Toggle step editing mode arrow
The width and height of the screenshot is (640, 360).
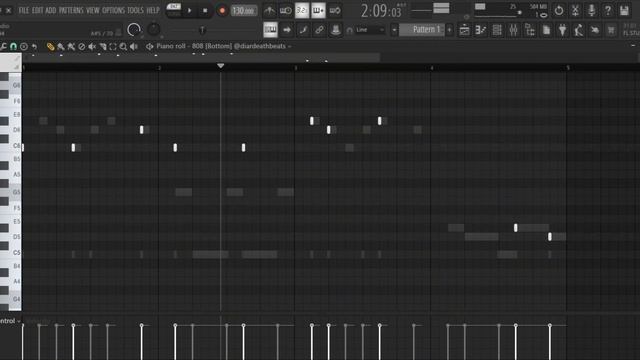coord(287,30)
